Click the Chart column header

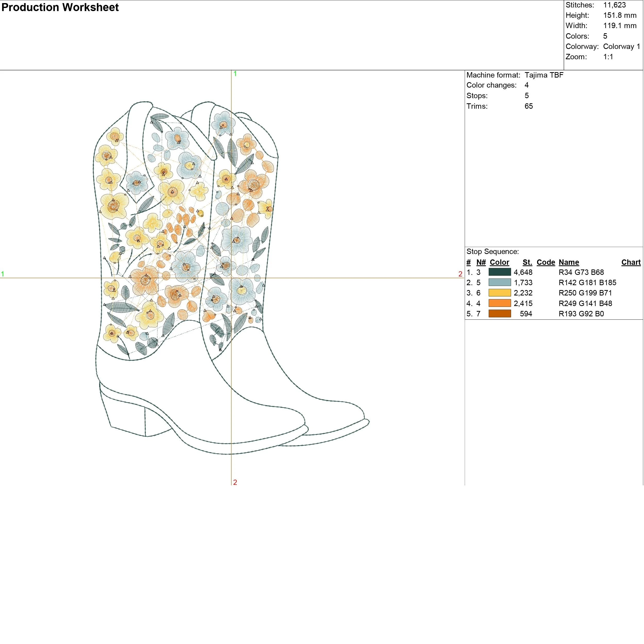click(x=631, y=262)
